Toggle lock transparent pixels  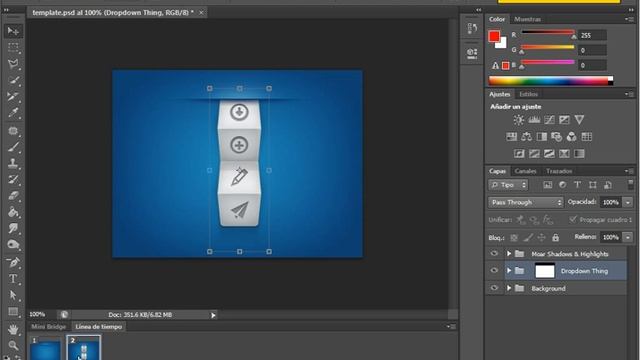pyautogui.click(x=514, y=237)
